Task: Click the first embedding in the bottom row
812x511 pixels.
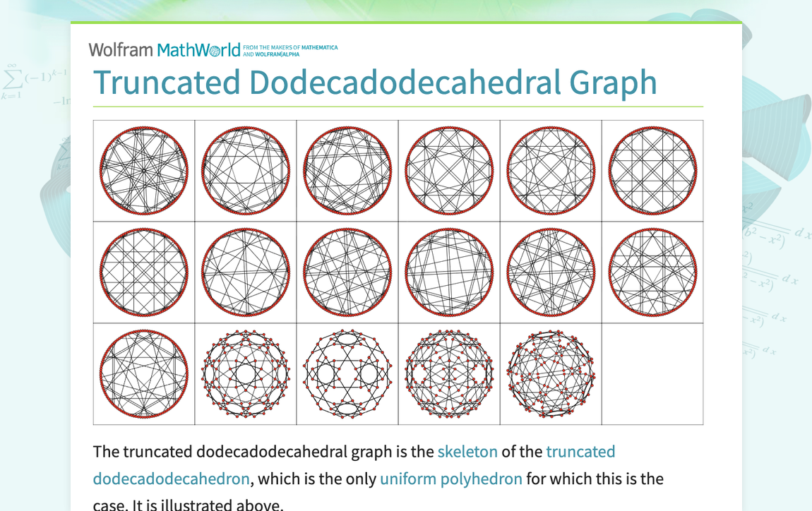Action: 144,374
